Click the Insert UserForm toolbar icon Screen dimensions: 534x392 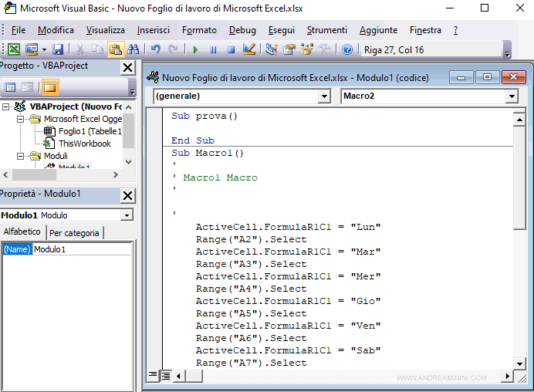coord(32,49)
